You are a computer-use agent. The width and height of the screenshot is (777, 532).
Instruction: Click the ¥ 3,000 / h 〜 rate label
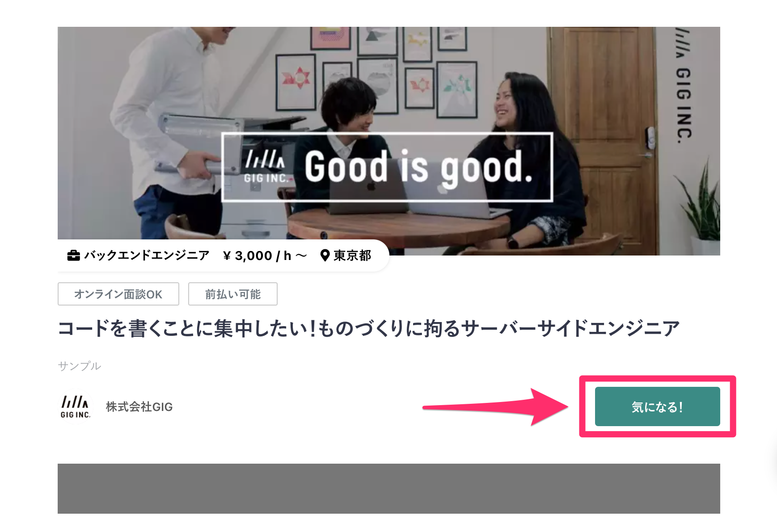pyautogui.click(x=265, y=256)
